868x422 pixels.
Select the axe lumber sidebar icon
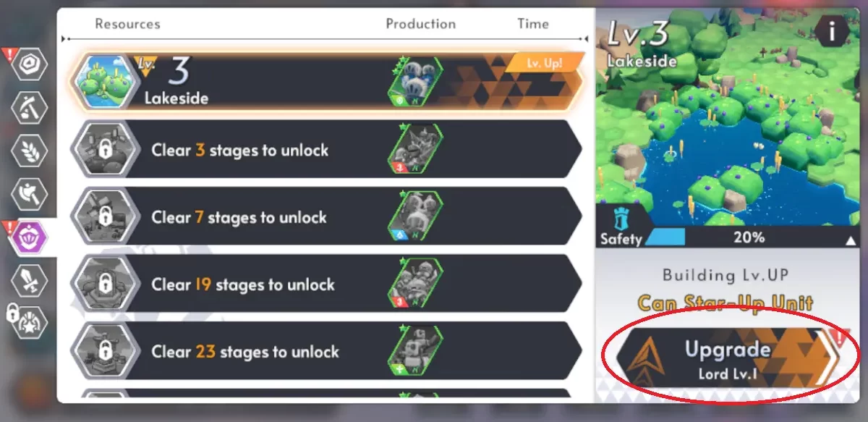30,193
